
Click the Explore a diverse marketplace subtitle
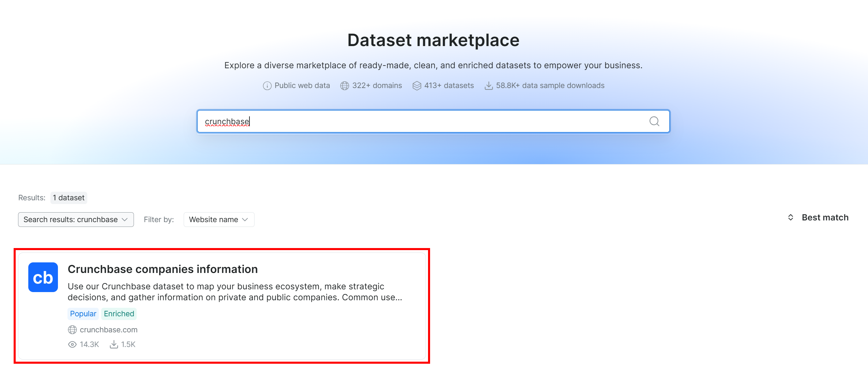click(x=433, y=65)
